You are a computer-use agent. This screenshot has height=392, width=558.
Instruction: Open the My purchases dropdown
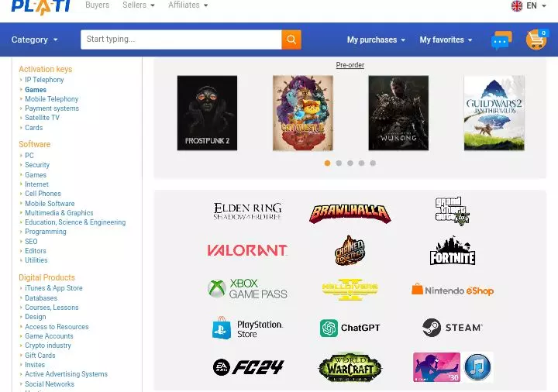[376, 40]
